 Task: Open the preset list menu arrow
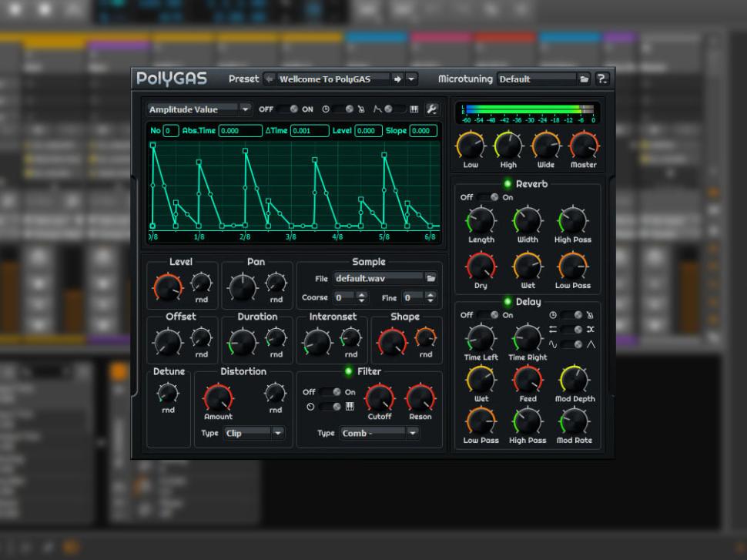pyautogui.click(x=412, y=79)
